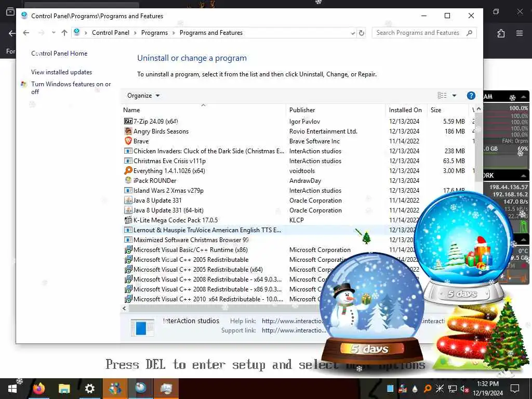Select the Microsoft Visual Basic/C++ Runtime icon
The image size is (532, 399).
[x=128, y=250]
